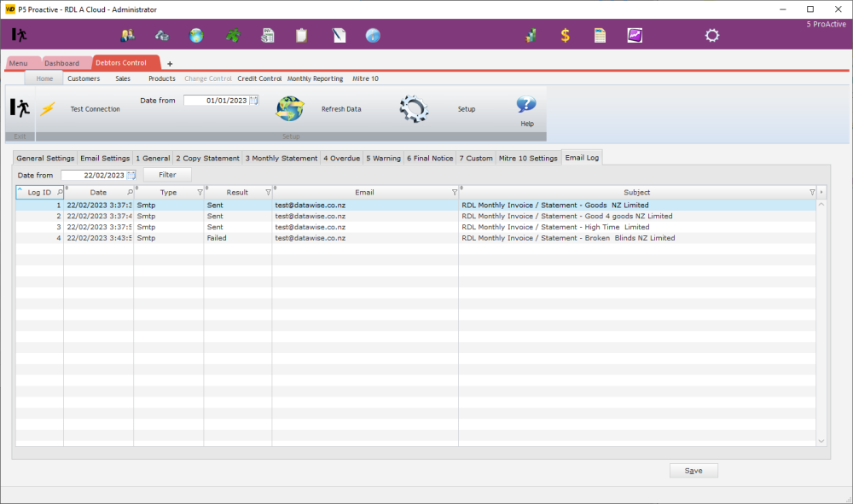
Task: Switch to the Email Settings tab
Action: (x=105, y=159)
